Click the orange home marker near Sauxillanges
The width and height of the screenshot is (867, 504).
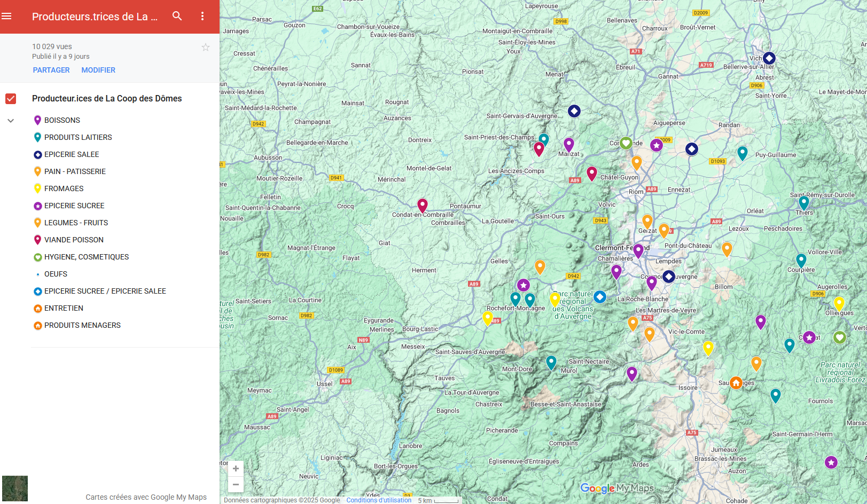tap(736, 383)
